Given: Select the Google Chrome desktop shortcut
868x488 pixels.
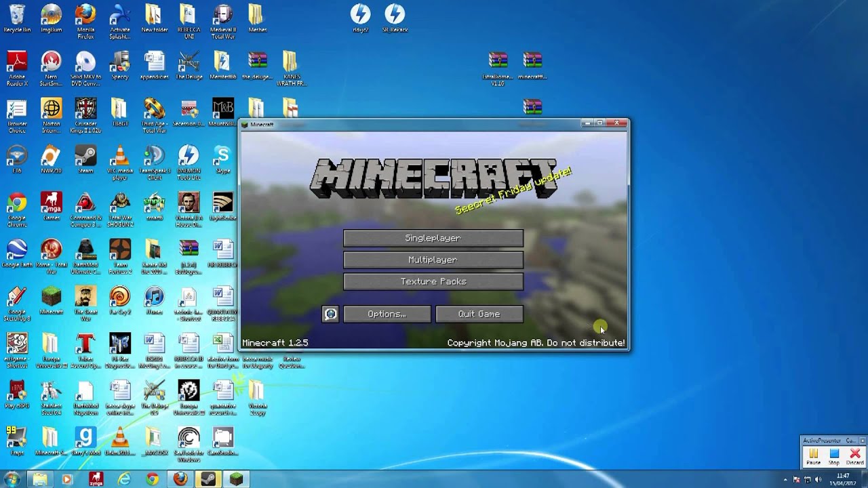Looking at the screenshot, I should pos(17,209).
